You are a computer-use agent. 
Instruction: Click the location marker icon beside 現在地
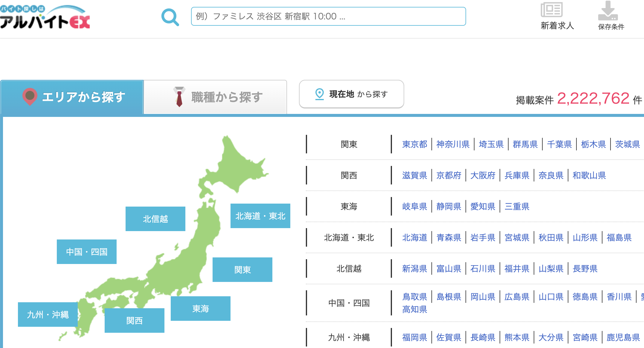click(320, 94)
